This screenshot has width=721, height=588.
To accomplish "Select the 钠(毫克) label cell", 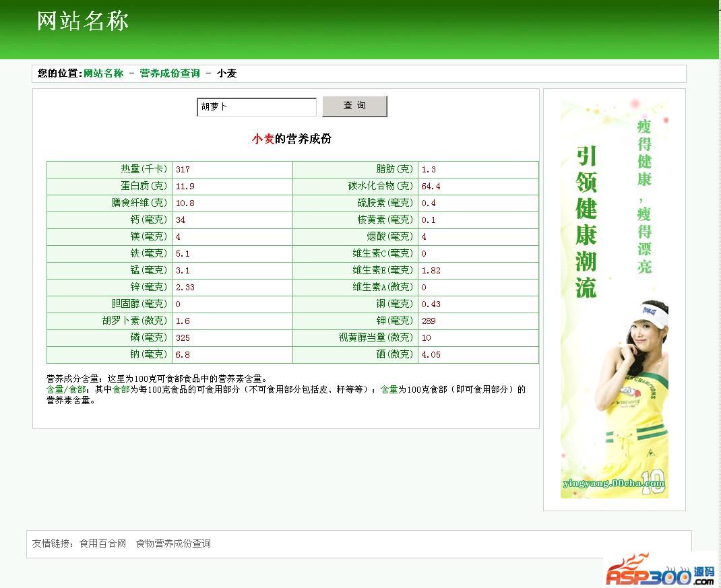I will pyautogui.click(x=109, y=354).
